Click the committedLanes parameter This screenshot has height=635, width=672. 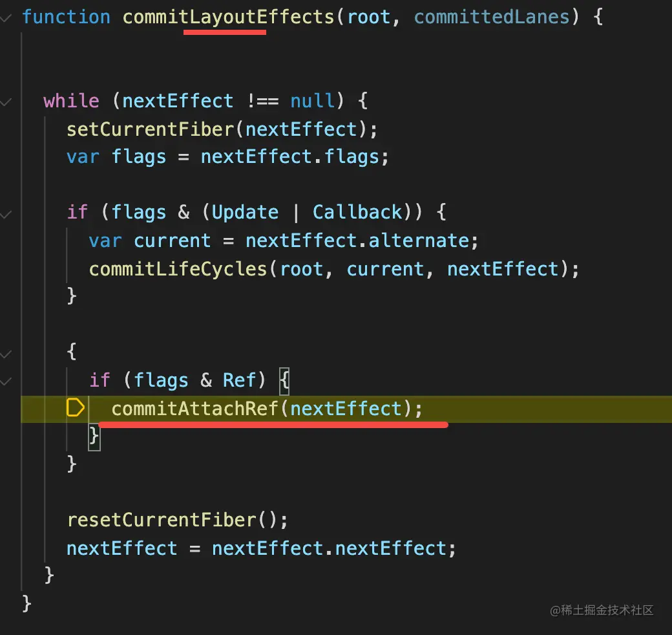[x=492, y=17]
